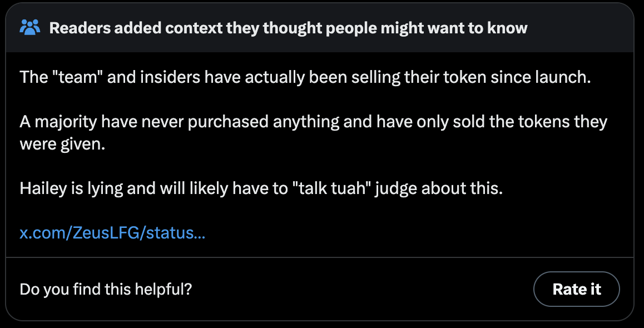Image resolution: width=644 pixels, height=328 pixels.
Task: Click the sentence about insiders selling their token
Action: tap(305, 77)
